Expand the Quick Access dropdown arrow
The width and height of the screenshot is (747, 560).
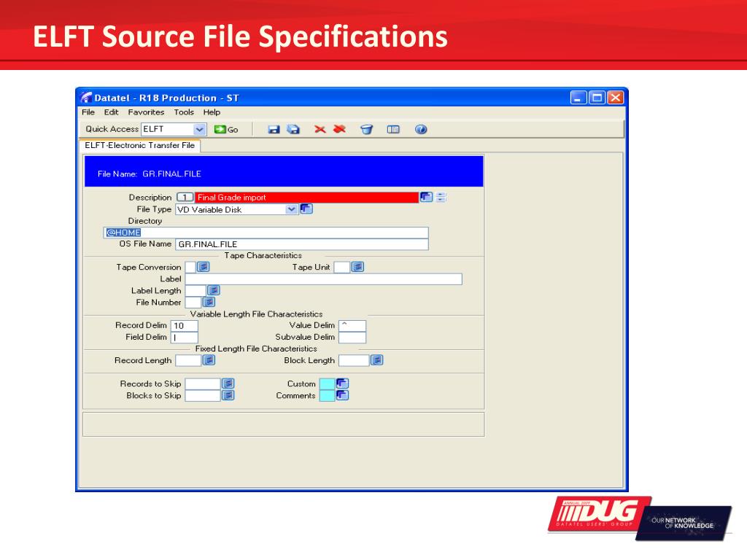point(200,129)
